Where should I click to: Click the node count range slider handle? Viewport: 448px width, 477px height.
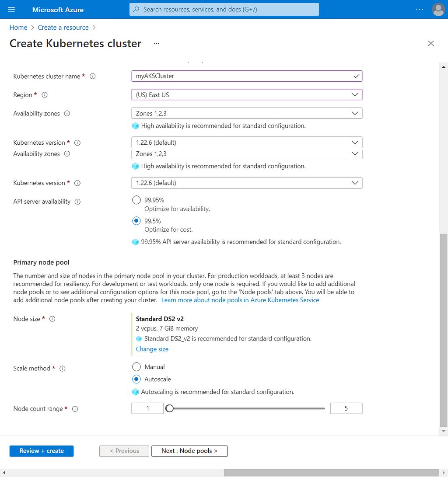tap(169, 408)
